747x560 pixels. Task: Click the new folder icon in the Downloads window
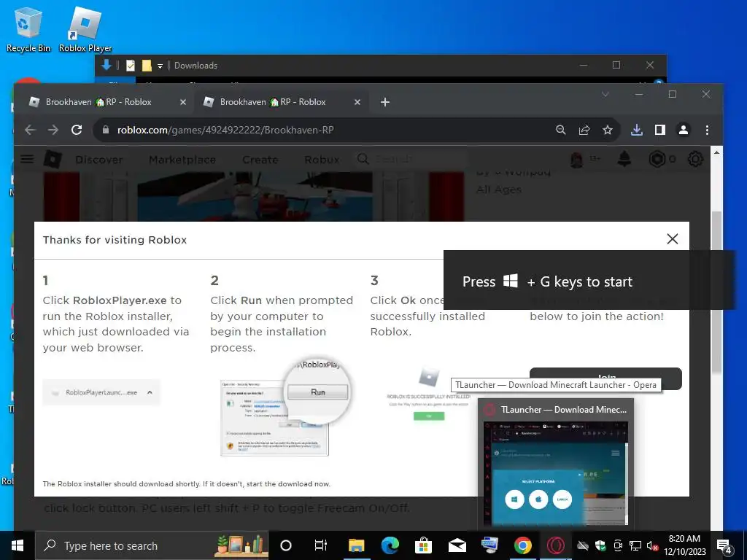(x=147, y=66)
